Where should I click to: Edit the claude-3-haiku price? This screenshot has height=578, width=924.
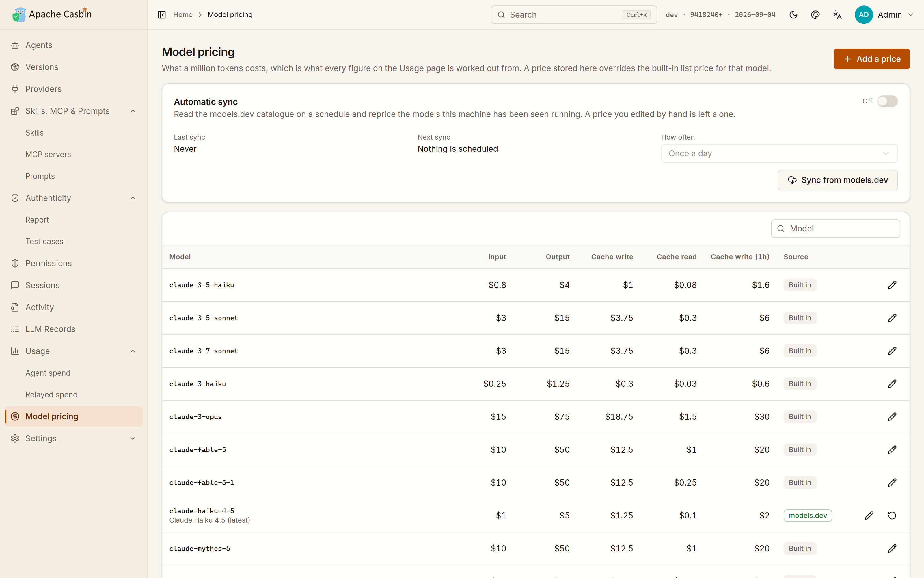pos(892,384)
